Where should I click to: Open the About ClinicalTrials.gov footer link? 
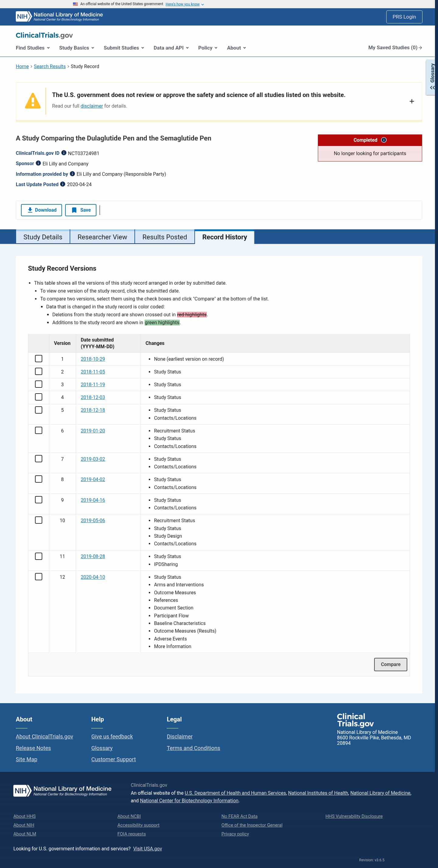click(x=44, y=737)
